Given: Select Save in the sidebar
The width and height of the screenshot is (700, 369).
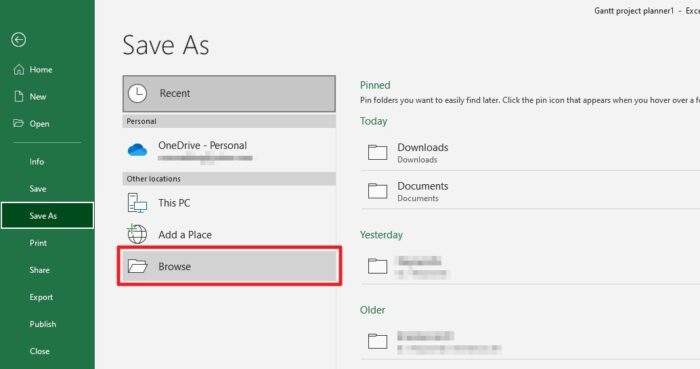Looking at the screenshot, I should pos(47,189).
